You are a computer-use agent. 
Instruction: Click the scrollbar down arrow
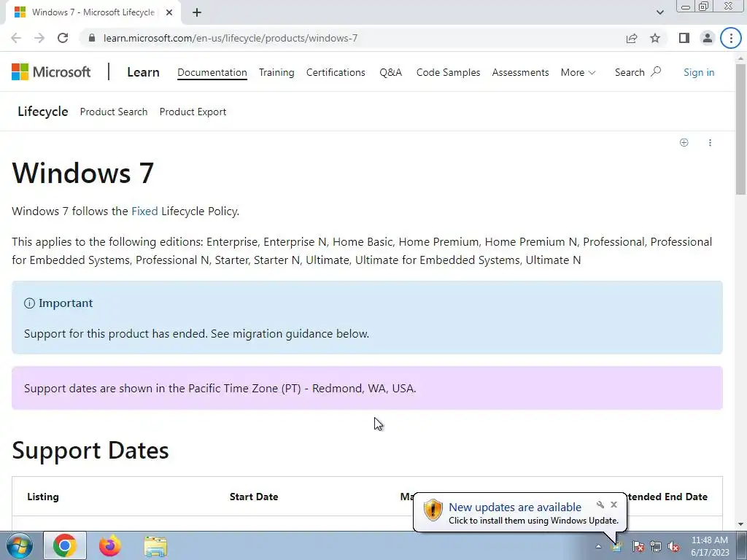[740, 524]
